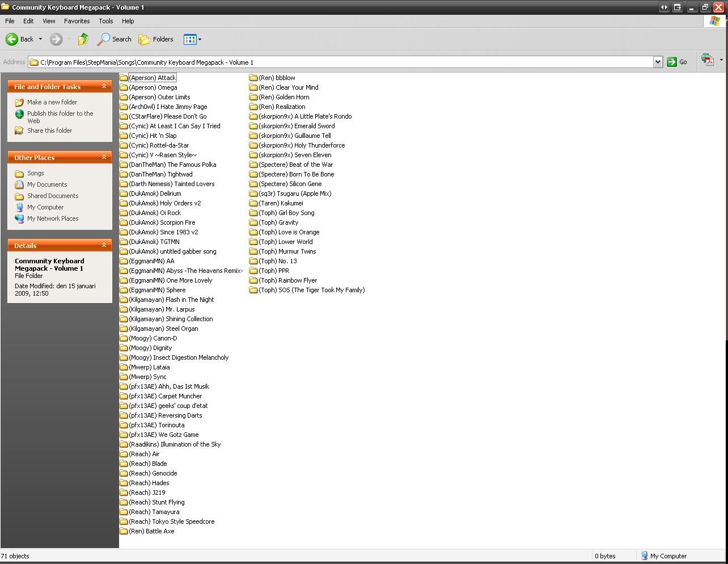Screen dimensions: 728x564
Task: Click Share this folder link
Action: pyautogui.click(x=50, y=131)
